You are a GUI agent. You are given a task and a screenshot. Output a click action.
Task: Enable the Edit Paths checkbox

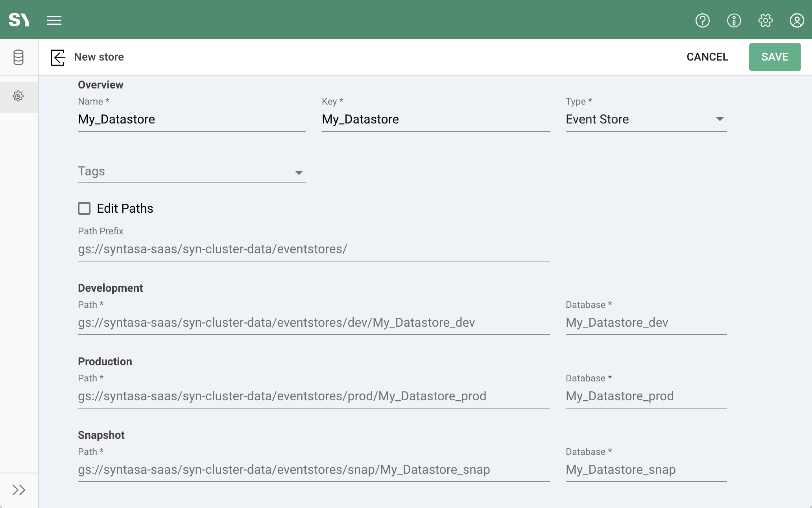(x=84, y=208)
